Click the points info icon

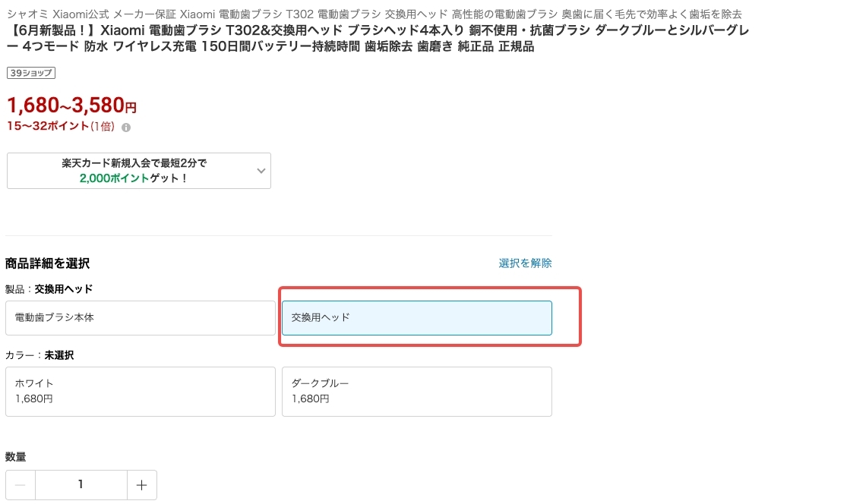tap(126, 128)
